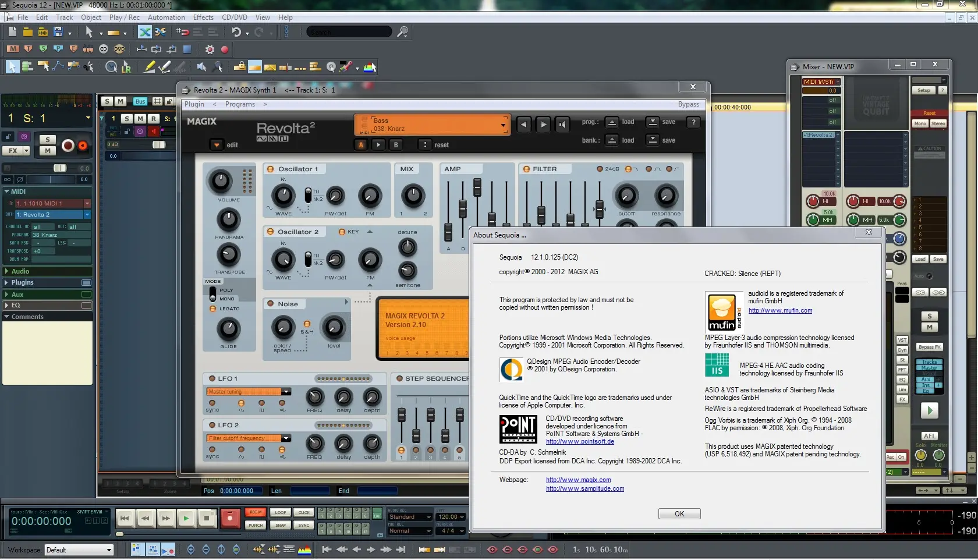
Task: Toggle Oscillator 1 on/off LED
Action: [271, 169]
